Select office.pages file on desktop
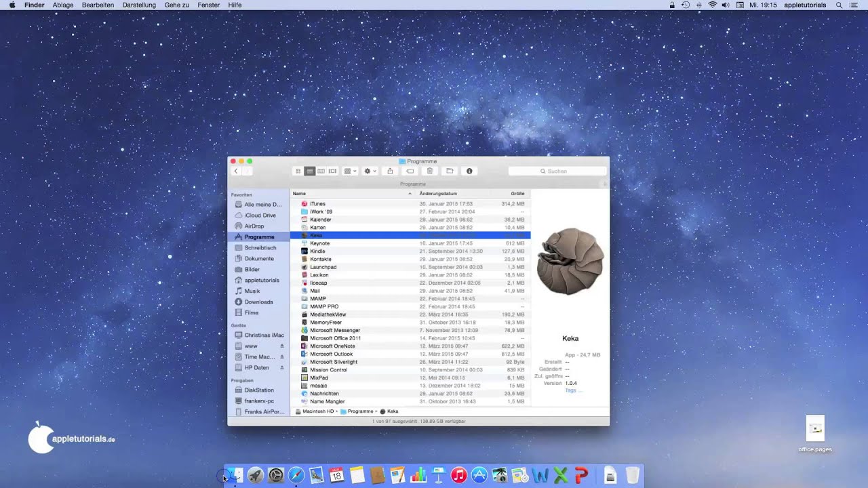Screen dimensions: 868x488 [815, 434]
